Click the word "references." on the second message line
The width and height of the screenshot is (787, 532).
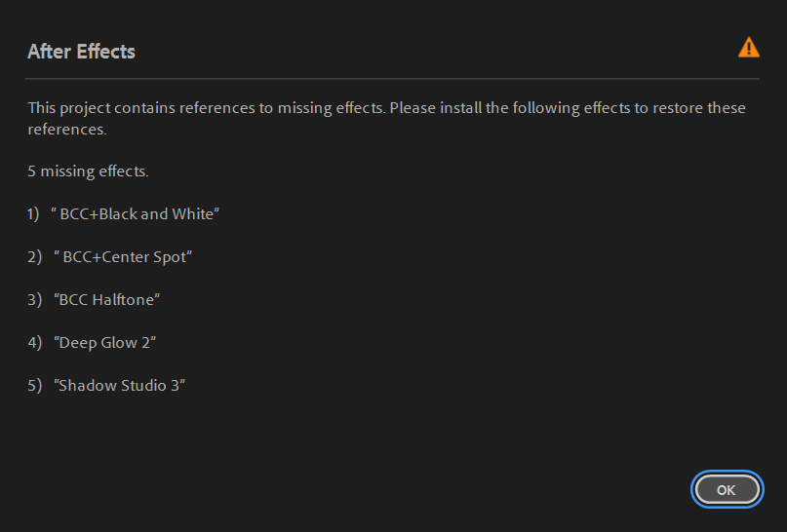(x=66, y=129)
